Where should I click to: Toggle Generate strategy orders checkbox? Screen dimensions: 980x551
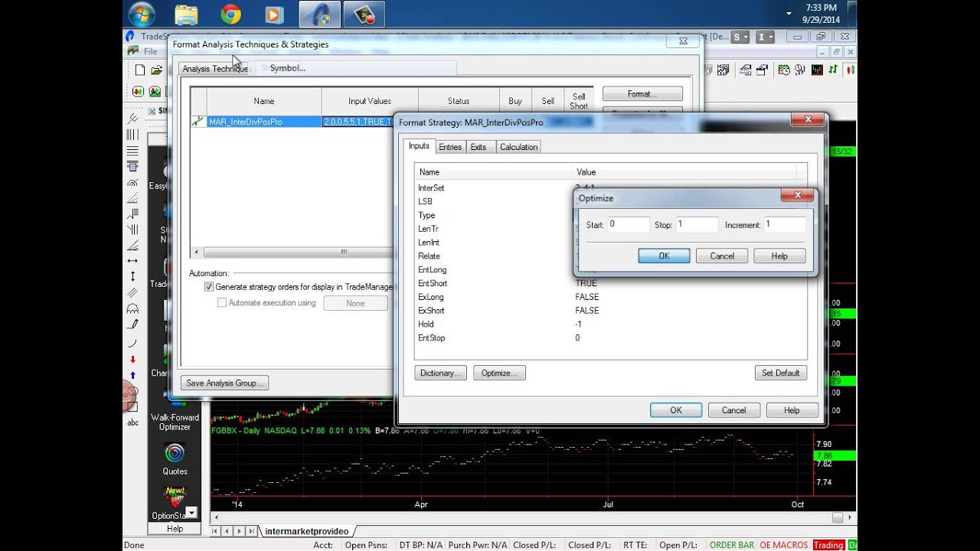(x=209, y=287)
